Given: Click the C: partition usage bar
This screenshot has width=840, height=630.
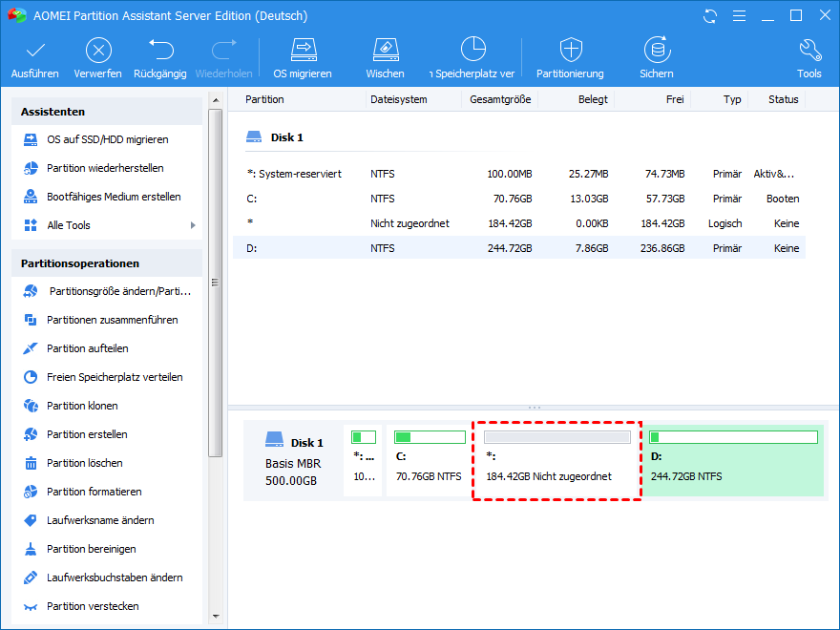Looking at the screenshot, I should pyautogui.click(x=428, y=437).
